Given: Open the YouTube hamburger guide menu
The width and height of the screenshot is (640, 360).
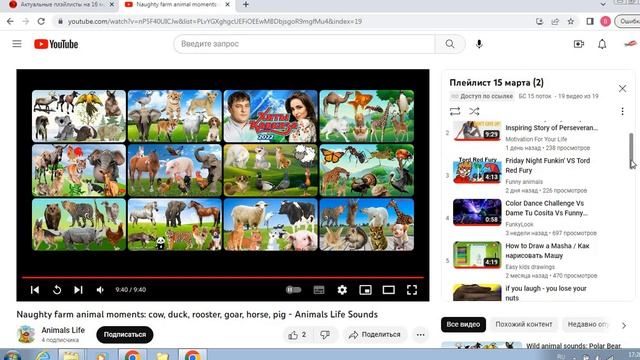Looking at the screenshot, I should 17,44.
